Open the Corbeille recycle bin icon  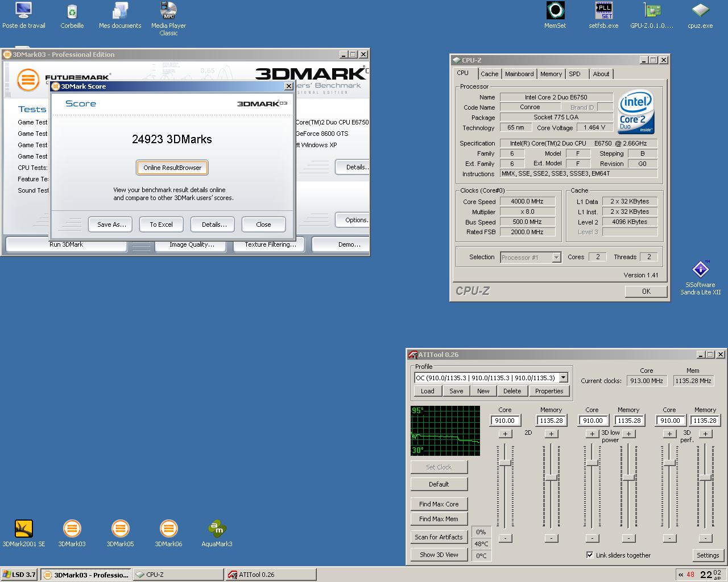[72, 15]
